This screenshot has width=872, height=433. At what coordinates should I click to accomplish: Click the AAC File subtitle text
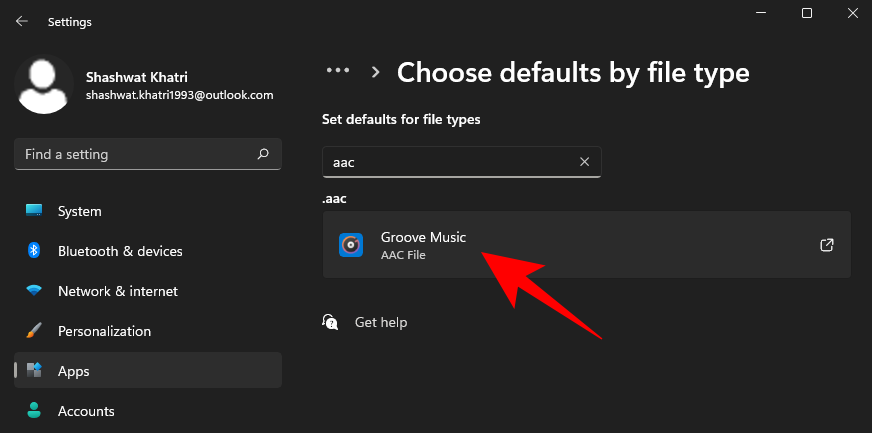click(403, 256)
